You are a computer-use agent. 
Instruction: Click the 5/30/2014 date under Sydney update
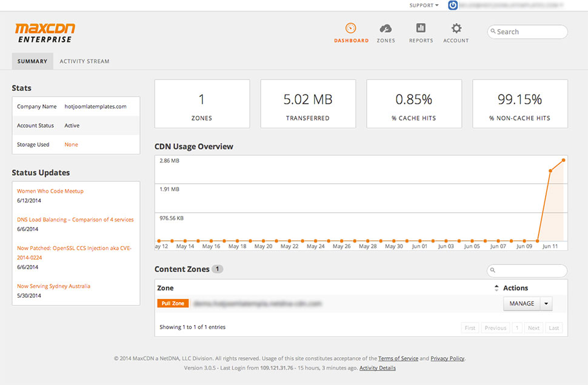click(29, 296)
